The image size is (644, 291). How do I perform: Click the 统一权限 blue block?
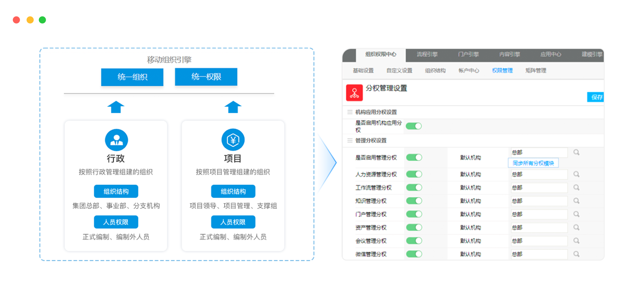point(206,77)
